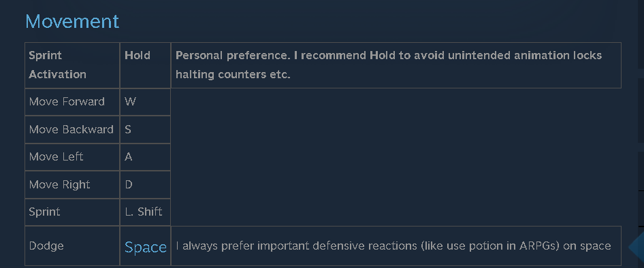Click the empty notes cell beside Move Left
Viewport: 644px width, 268px height.
coord(396,156)
